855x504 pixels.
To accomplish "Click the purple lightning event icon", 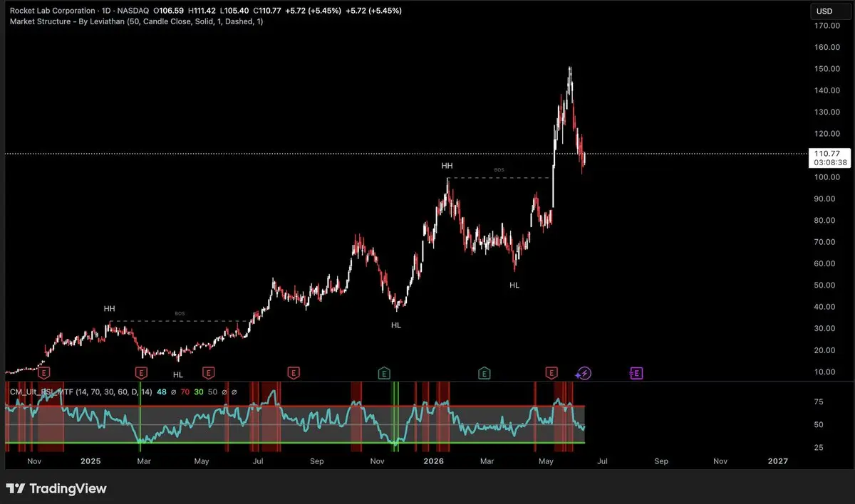I will coord(583,372).
